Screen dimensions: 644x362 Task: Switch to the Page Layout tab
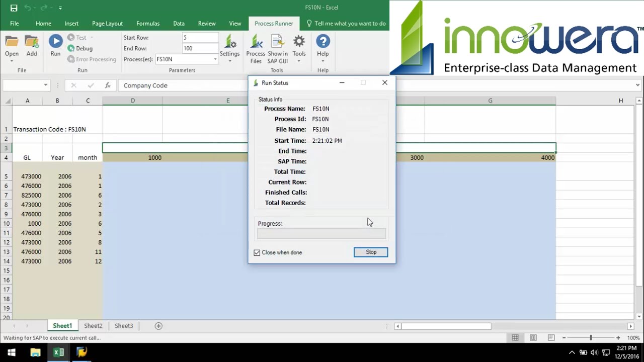coord(108,24)
